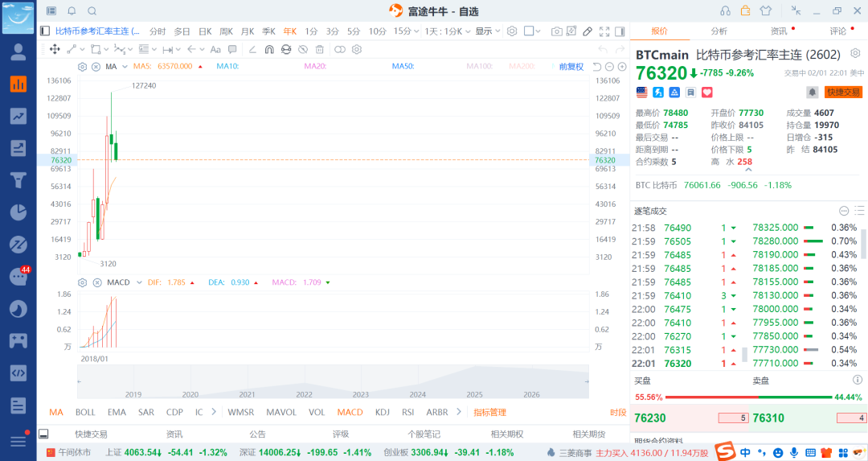Viewport: 868px width, 461px height.
Task: Toggle the bottom panel collapse icon
Action: click(43, 434)
